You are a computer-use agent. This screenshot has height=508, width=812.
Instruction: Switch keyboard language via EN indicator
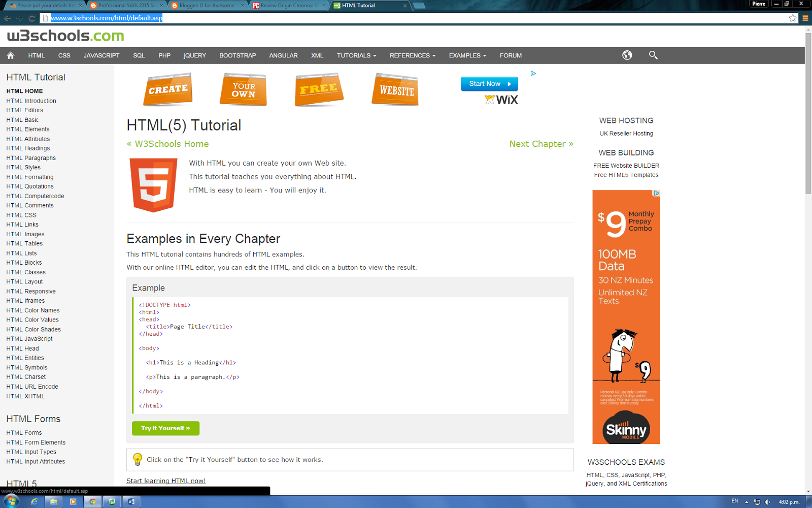(x=735, y=502)
